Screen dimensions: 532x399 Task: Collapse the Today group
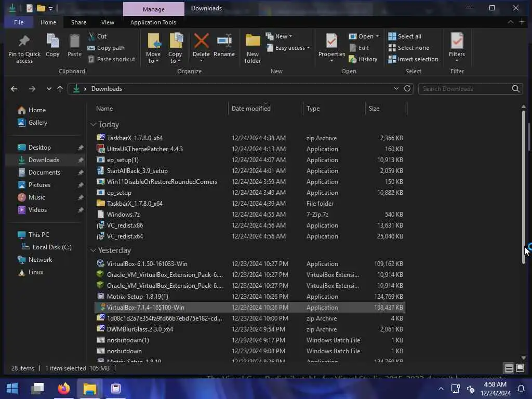(93, 125)
